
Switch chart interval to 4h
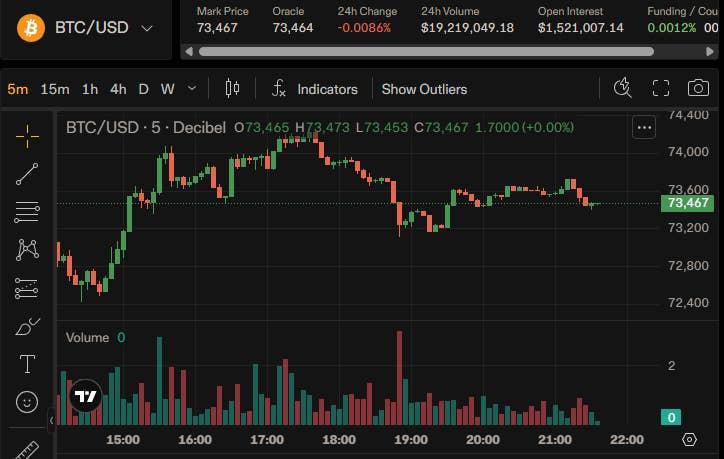[x=118, y=89]
